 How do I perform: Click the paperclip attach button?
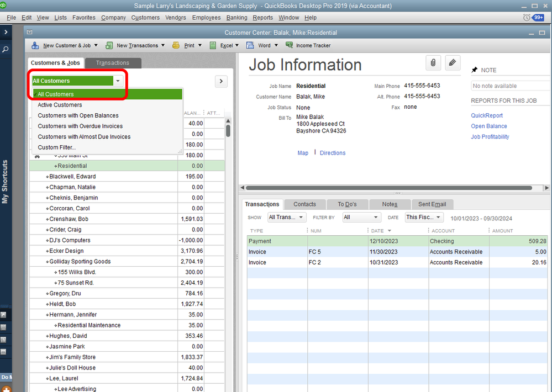433,63
